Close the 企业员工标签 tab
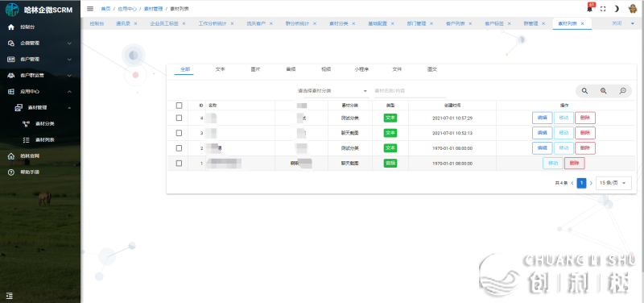This screenshot has height=303, width=644. pos(184,24)
